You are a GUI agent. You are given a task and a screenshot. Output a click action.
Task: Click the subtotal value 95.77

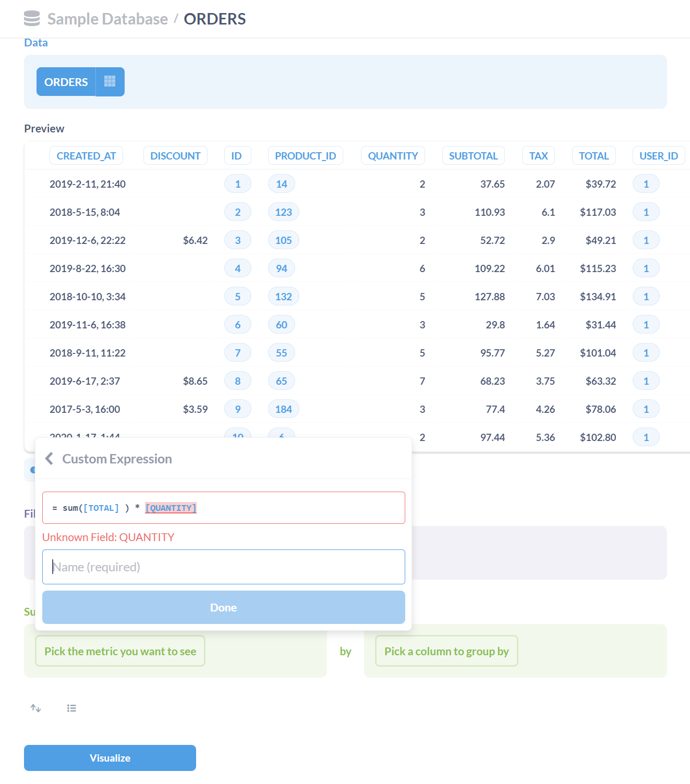pyautogui.click(x=492, y=353)
